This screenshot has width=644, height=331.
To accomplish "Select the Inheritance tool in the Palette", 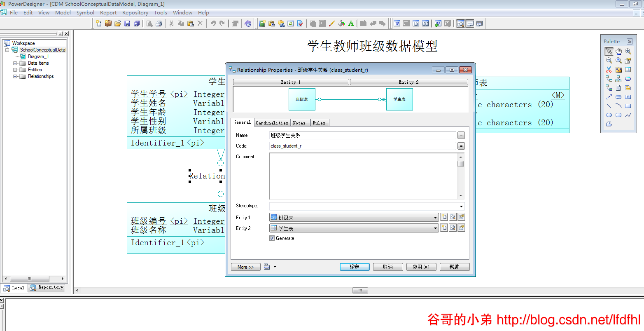I will click(618, 79).
